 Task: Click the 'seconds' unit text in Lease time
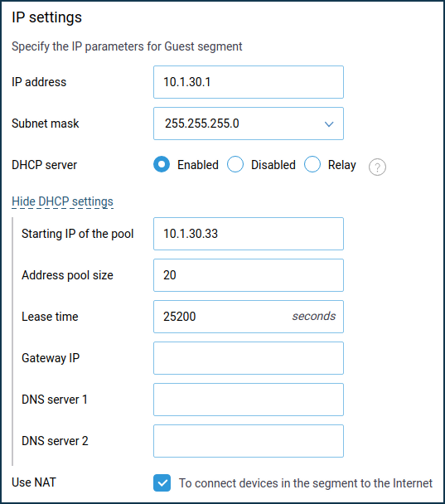(314, 317)
